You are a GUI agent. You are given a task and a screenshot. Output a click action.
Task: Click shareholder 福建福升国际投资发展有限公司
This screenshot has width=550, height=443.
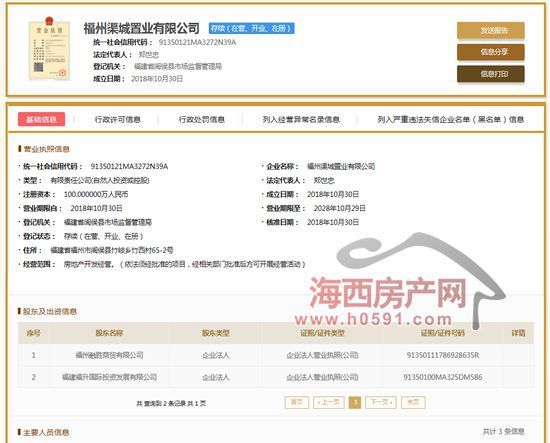point(109,377)
